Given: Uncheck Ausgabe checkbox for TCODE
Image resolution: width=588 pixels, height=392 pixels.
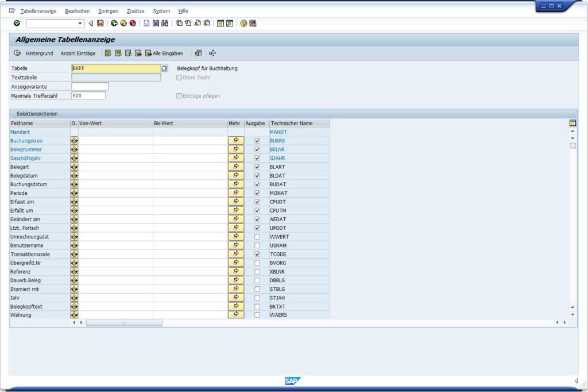Looking at the screenshot, I should tap(257, 254).
